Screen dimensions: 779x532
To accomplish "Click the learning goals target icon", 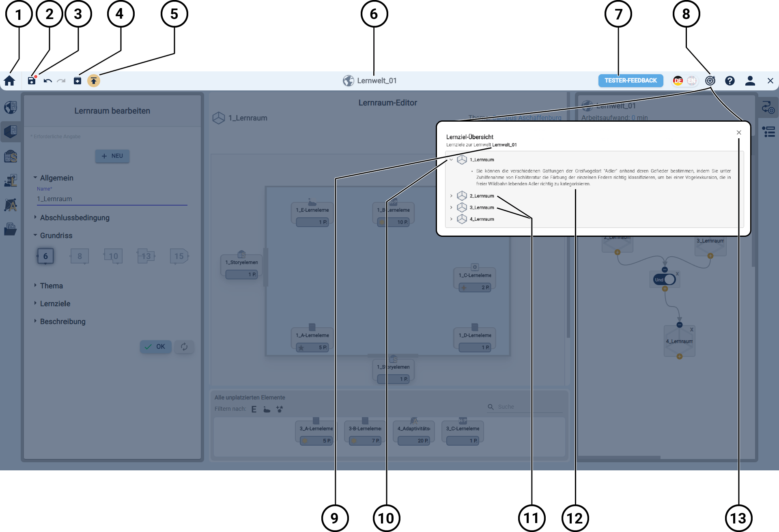I will point(710,81).
